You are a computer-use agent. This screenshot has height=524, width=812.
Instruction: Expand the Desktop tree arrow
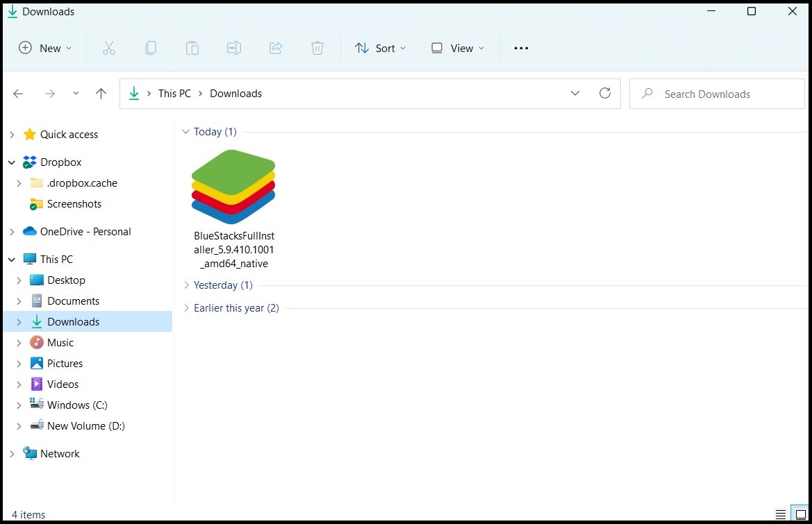[19, 280]
